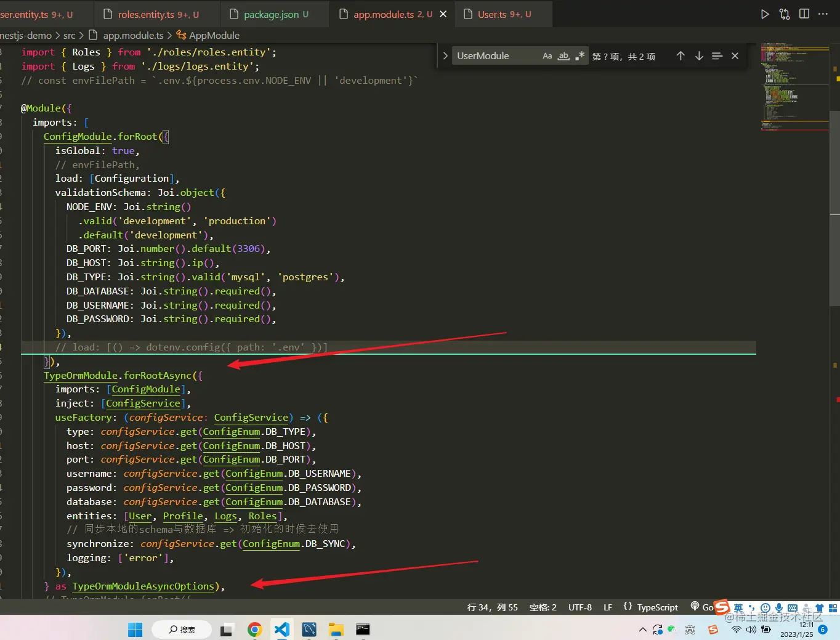
Task: Open Task View on the taskbar
Action: [x=227, y=630]
